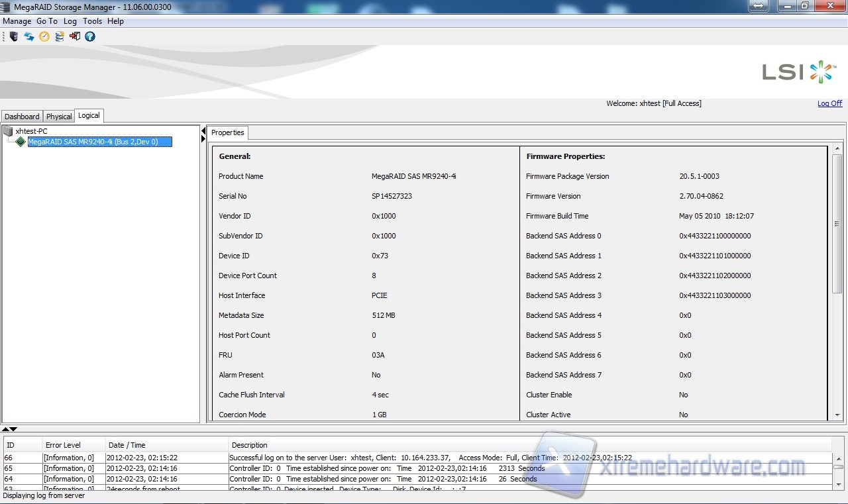This screenshot has width=848, height=504.
Task: Select MegaRAID SAS MR9240-4i tree item
Action: click(93, 142)
